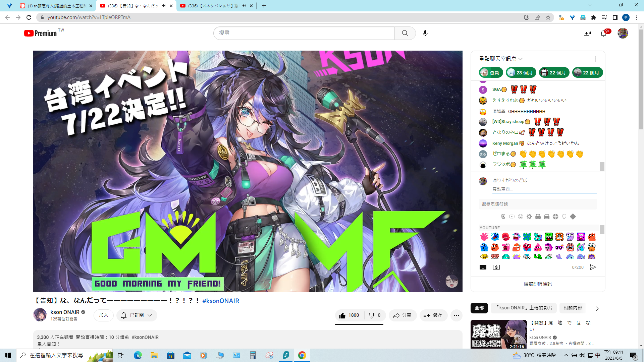
Task: Focus the emoji search field
Action: [x=538, y=204]
